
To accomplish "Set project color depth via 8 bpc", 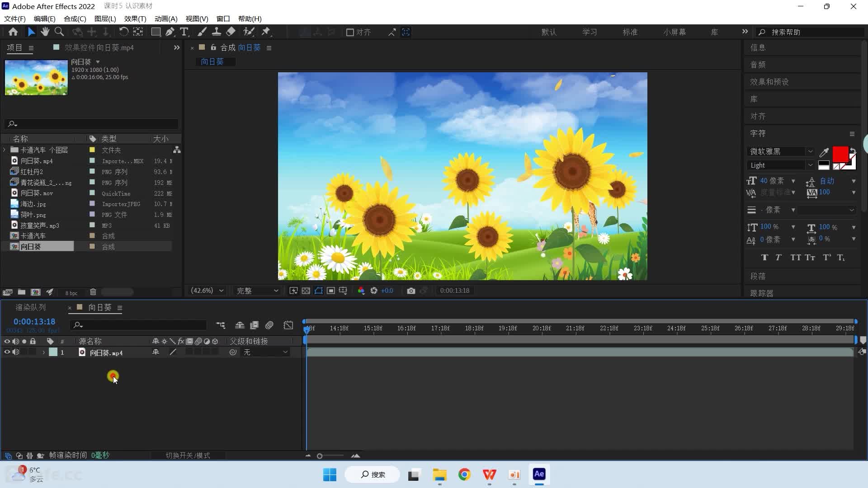I will click(x=71, y=293).
